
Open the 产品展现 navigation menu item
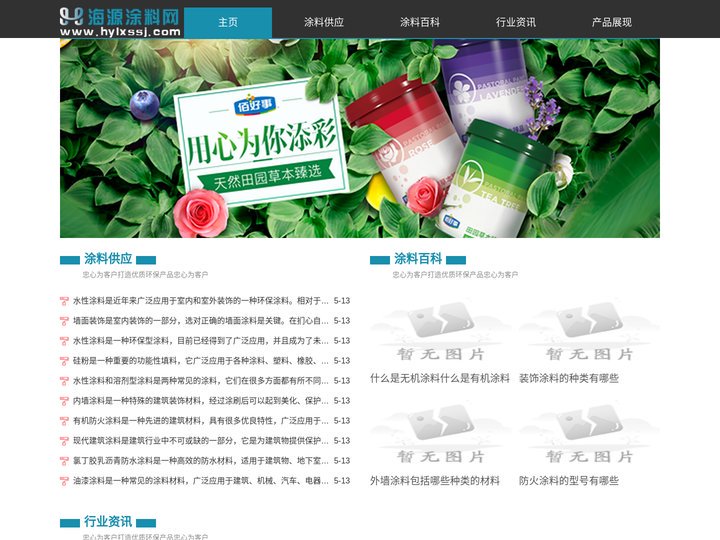tap(612, 22)
